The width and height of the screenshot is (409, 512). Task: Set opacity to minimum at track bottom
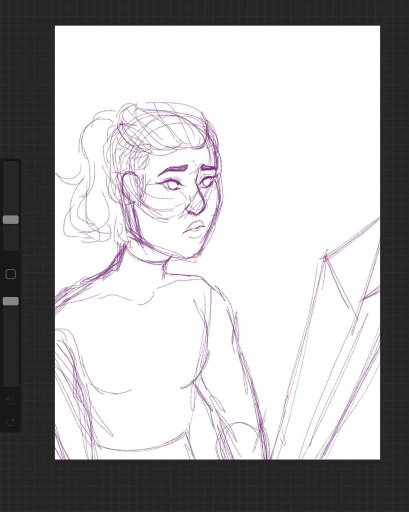[x=11, y=383]
